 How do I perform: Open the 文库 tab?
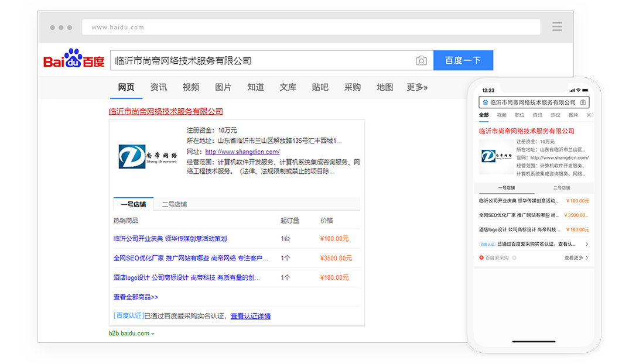click(x=288, y=87)
